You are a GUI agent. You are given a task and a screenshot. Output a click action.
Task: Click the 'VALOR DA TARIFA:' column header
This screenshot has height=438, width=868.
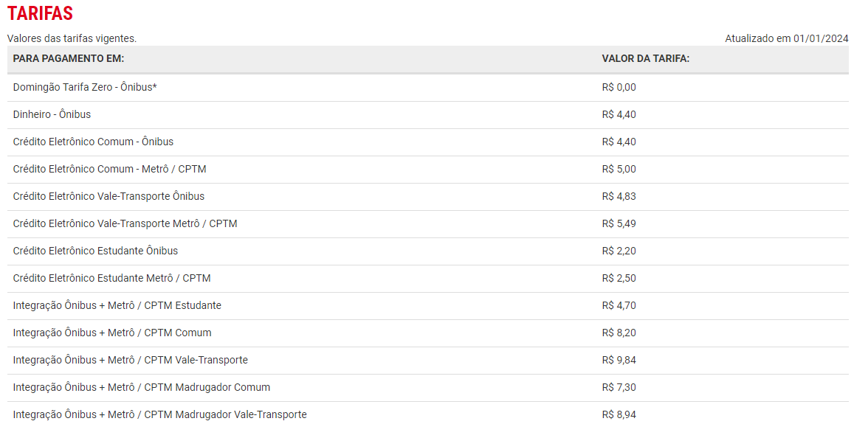tap(645, 59)
